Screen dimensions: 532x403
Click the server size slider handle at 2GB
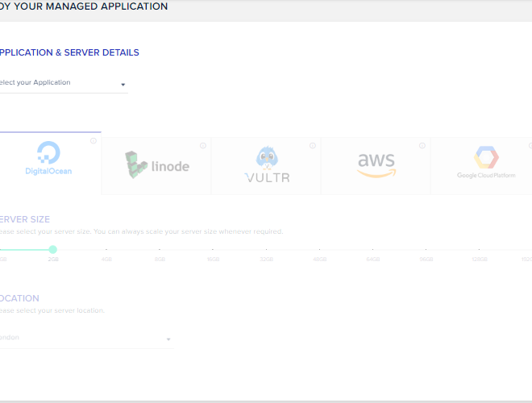(52, 250)
